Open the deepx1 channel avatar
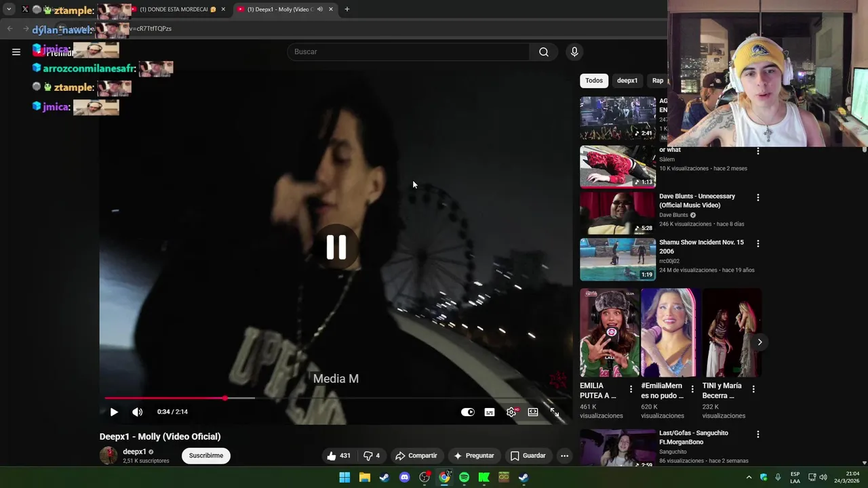Viewport: 868px width, 488px height. [108, 455]
